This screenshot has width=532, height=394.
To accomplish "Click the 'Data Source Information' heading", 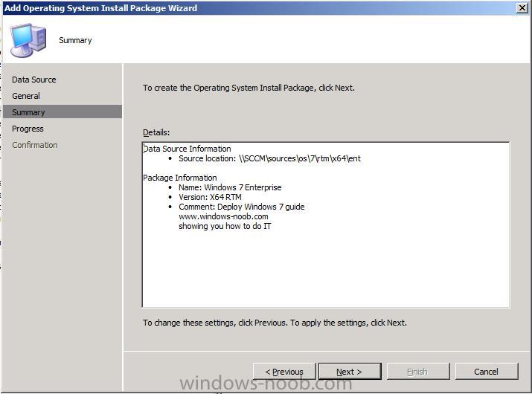I will tap(187, 149).
